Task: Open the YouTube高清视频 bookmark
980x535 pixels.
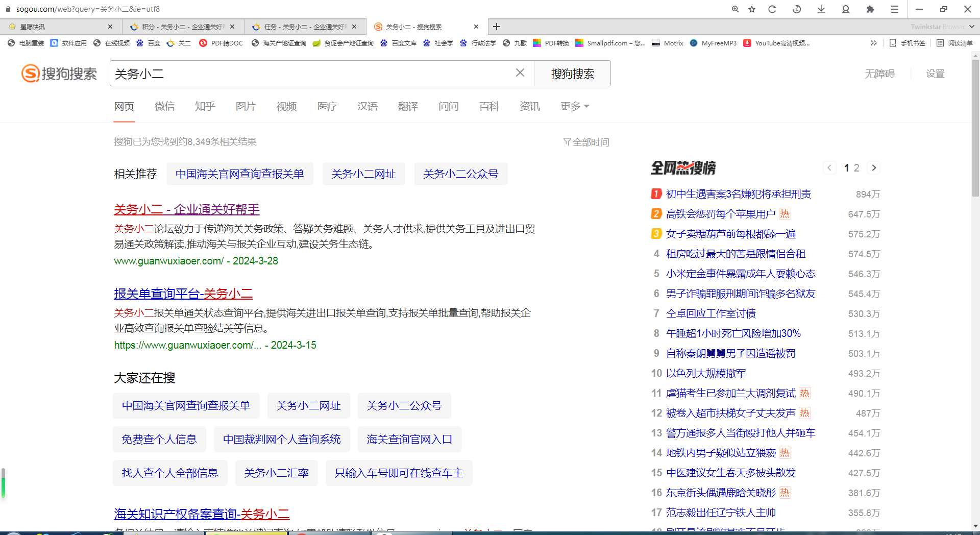Action: (x=777, y=43)
